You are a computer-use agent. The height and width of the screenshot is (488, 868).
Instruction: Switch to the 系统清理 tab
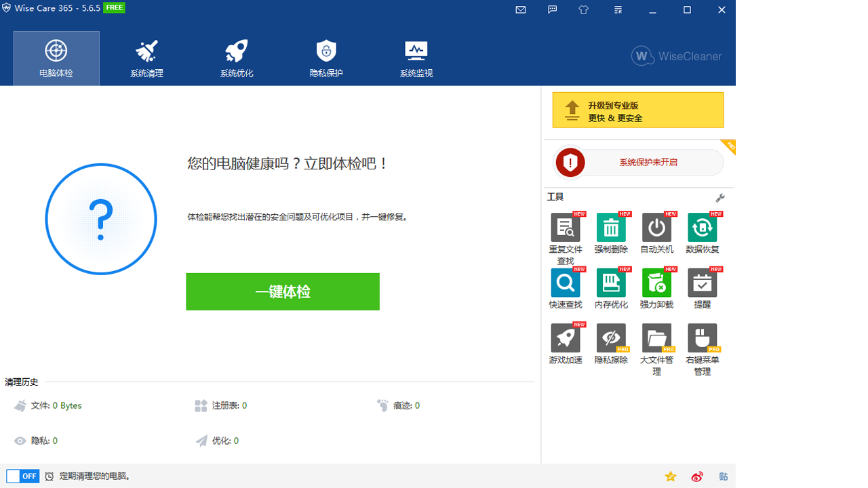(x=146, y=58)
